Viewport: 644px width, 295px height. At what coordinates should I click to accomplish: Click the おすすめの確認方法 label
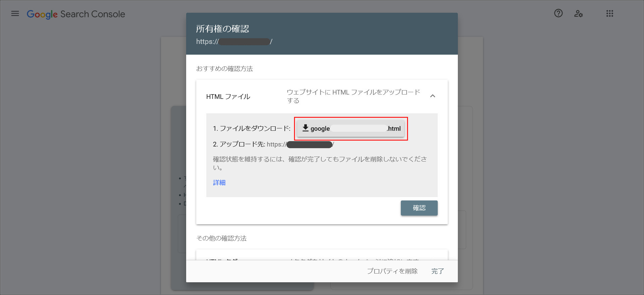click(x=224, y=69)
